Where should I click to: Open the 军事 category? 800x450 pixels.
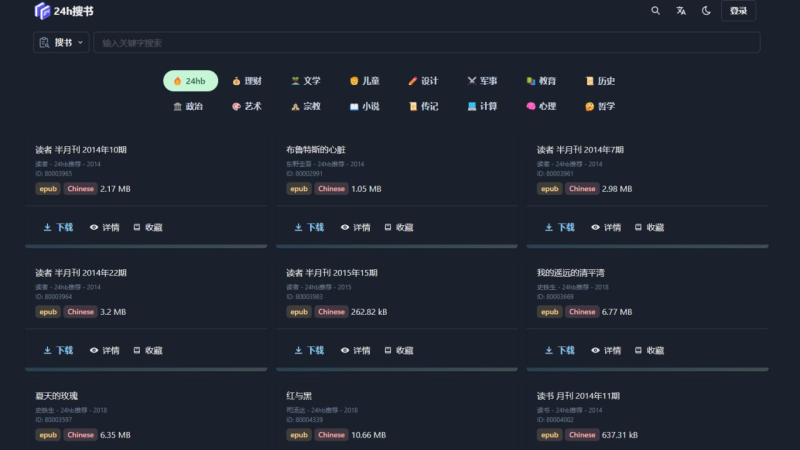tap(482, 81)
